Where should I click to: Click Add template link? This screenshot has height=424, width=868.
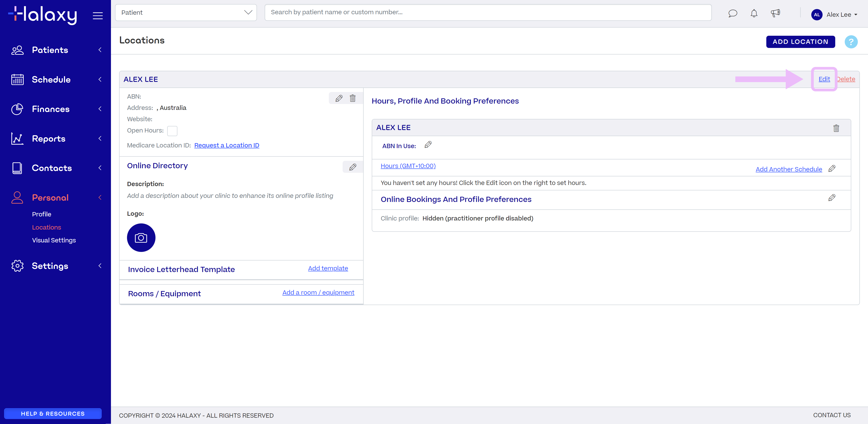[x=328, y=268]
